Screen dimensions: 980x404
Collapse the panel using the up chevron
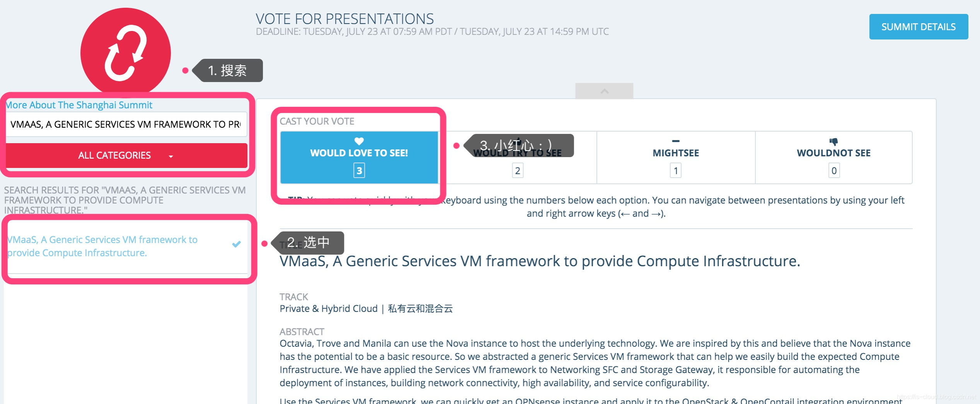coord(604,91)
